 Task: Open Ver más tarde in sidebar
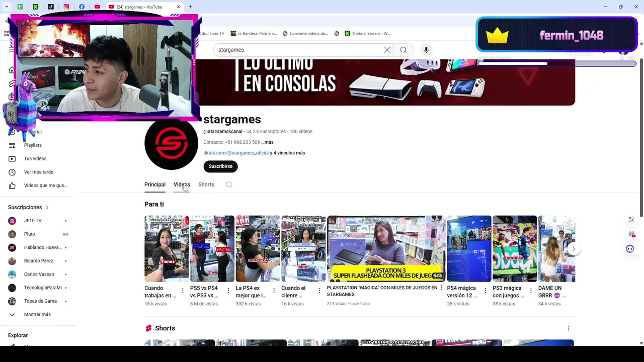pos(38,172)
